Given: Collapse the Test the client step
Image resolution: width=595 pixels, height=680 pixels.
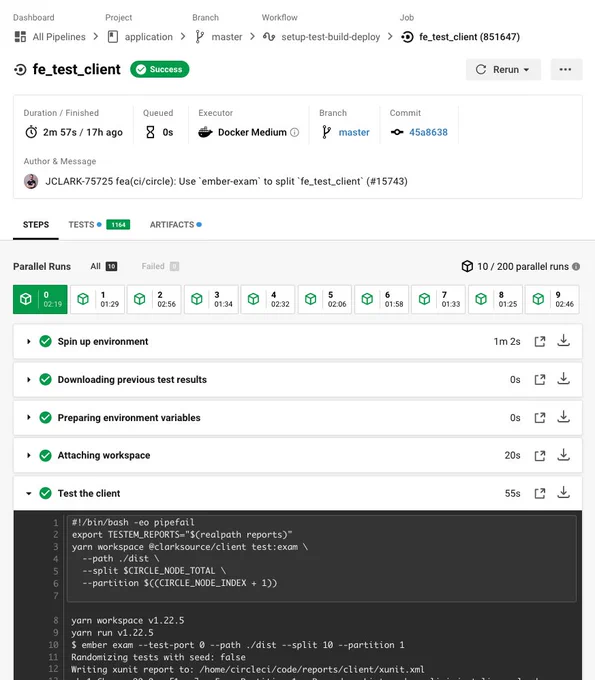Looking at the screenshot, I should tap(29, 494).
